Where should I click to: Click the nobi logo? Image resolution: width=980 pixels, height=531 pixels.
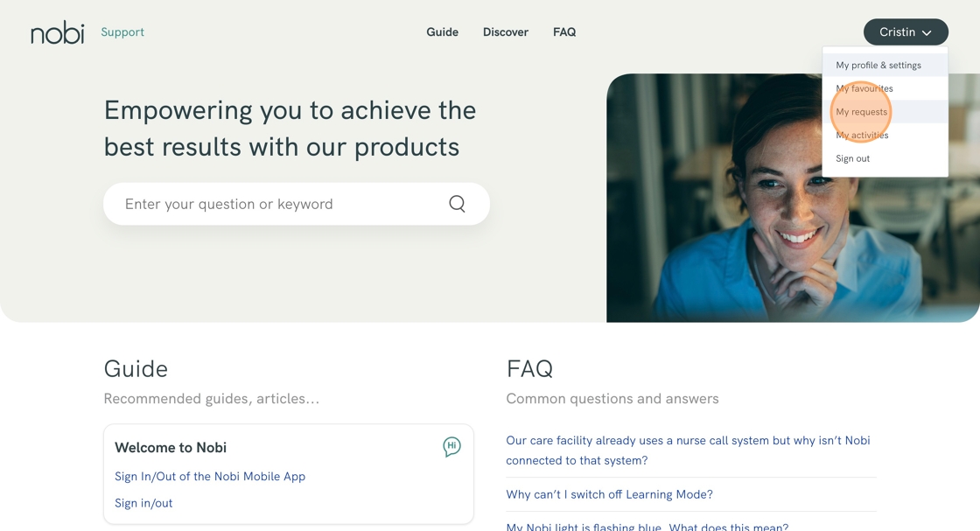point(58,32)
